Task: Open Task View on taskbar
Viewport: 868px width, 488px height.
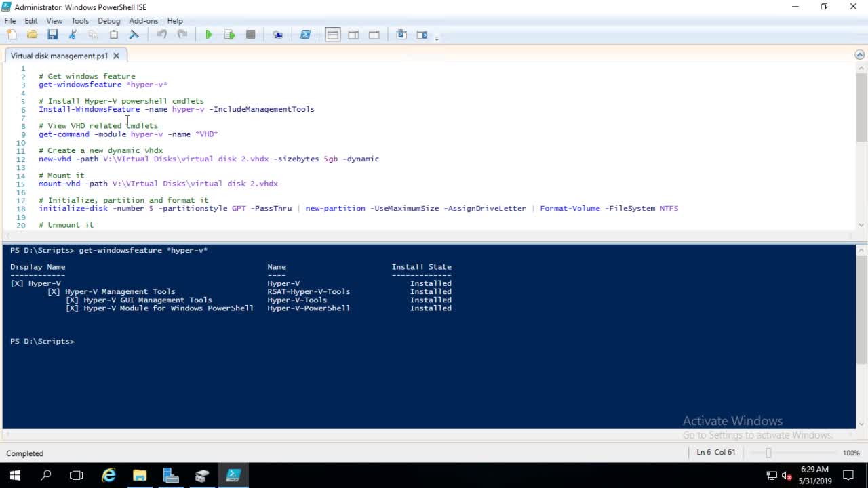Action: pos(76,475)
